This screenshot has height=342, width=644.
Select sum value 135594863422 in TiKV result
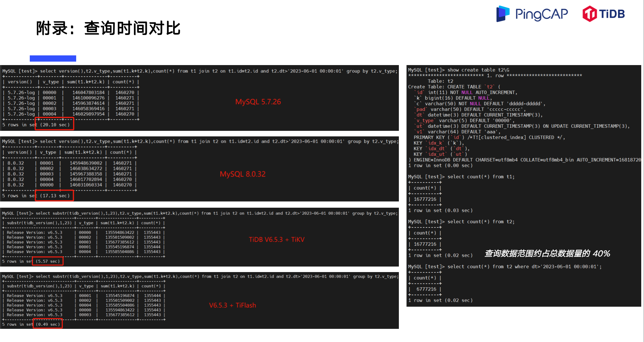pos(120,233)
